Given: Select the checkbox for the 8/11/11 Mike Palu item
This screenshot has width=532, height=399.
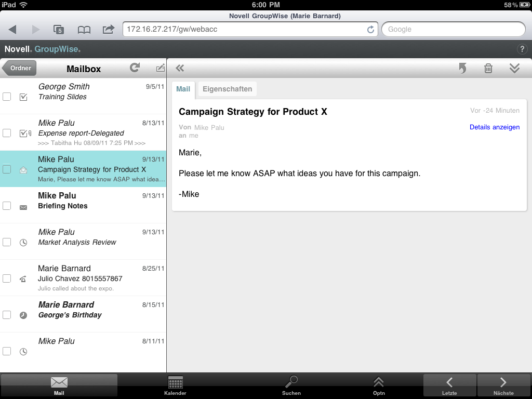Looking at the screenshot, I should pos(7,351).
